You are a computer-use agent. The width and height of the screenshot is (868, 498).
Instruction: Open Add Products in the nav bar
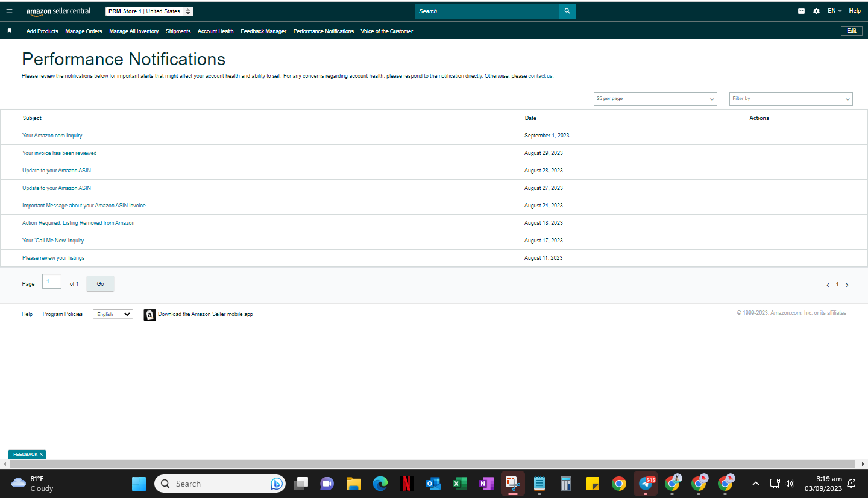(x=42, y=31)
